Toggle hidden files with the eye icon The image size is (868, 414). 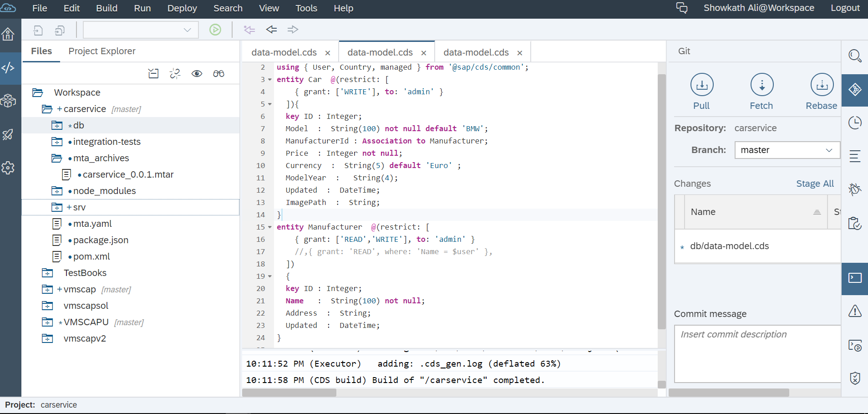tap(197, 73)
